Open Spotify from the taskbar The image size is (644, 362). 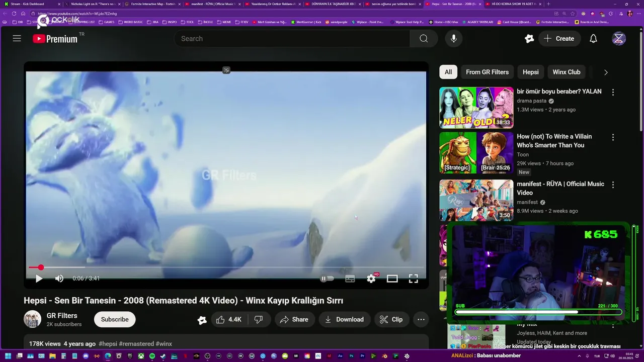point(152,356)
